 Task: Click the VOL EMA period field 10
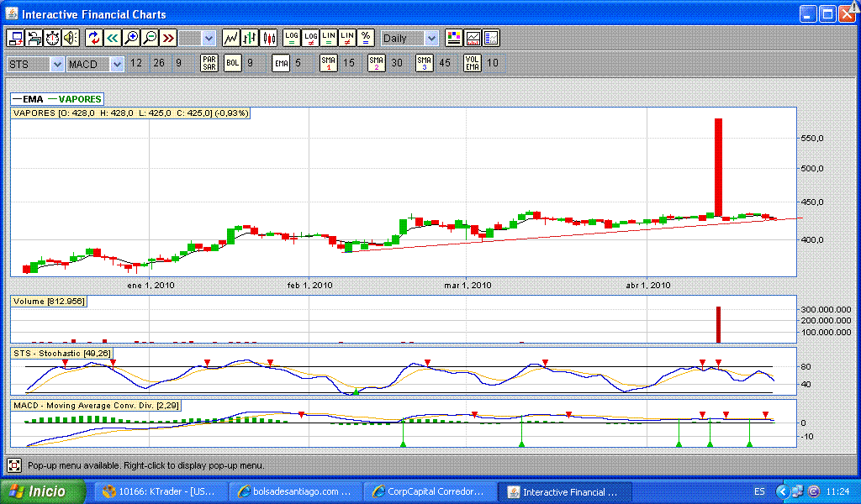coord(493,63)
